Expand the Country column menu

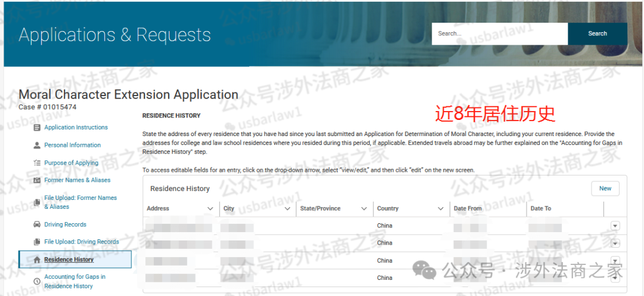(x=441, y=209)
